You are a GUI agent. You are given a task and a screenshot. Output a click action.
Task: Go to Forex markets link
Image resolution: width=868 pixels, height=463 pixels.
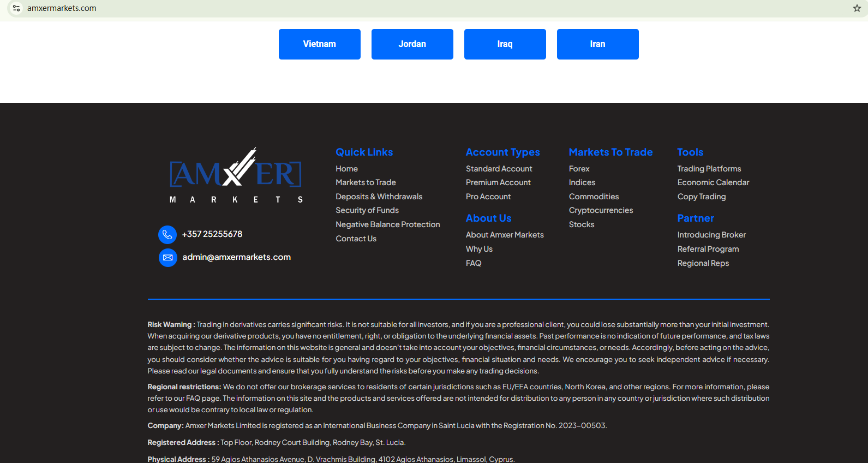579,169
